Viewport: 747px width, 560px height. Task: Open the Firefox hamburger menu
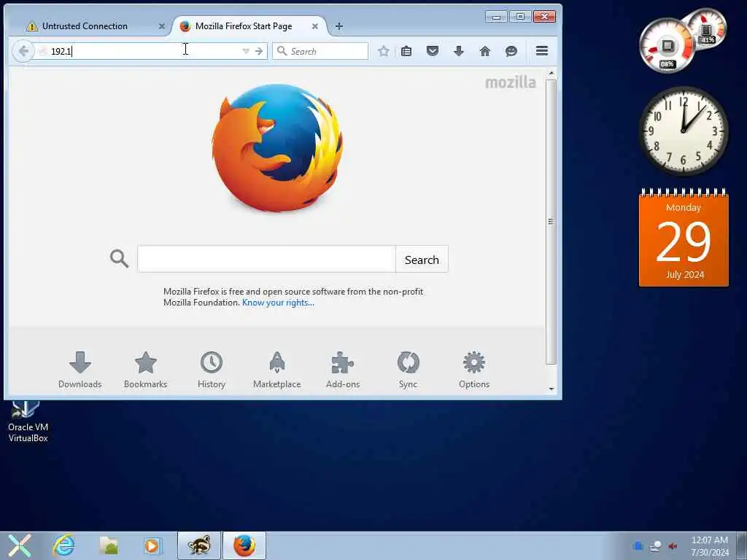(x=542, y=51)
